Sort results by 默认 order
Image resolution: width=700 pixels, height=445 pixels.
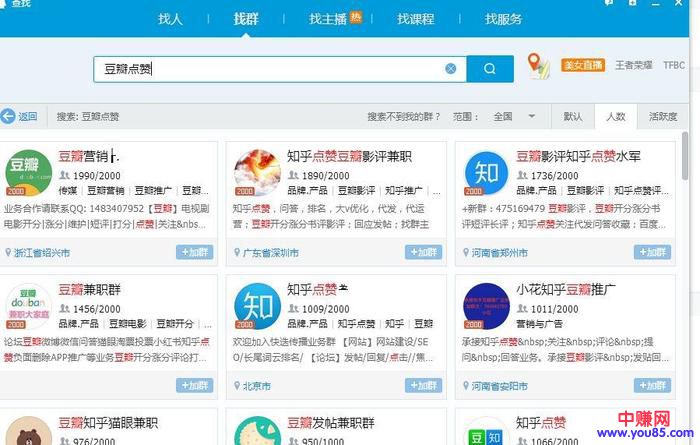click(573, 116)
